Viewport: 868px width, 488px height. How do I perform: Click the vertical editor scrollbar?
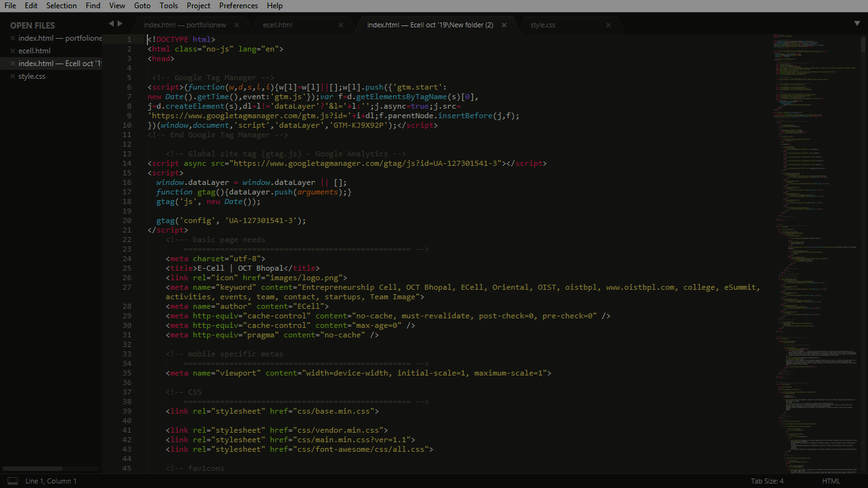point(864,44)
